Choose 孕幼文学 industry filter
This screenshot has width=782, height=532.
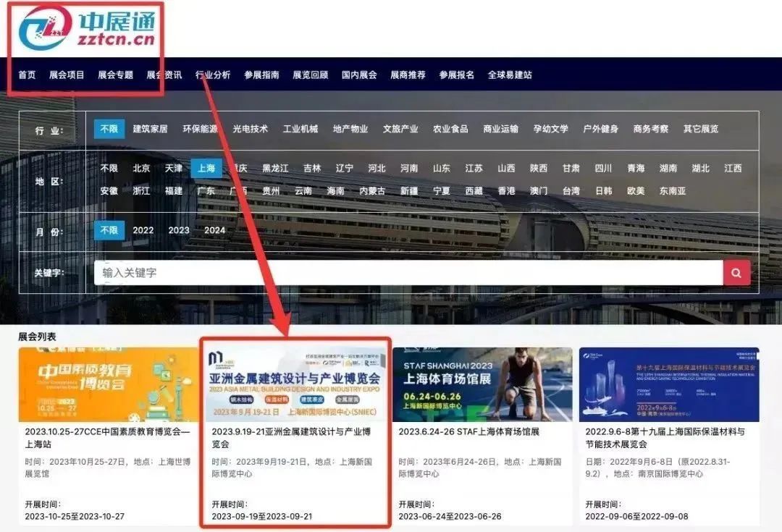click(x=550, y=129)
